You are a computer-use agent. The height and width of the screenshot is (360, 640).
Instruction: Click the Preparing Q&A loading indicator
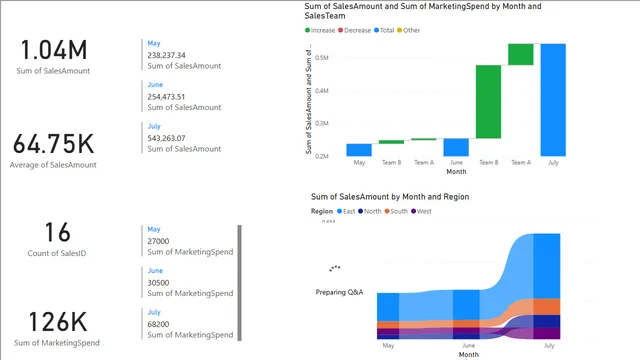pos(339,280)
